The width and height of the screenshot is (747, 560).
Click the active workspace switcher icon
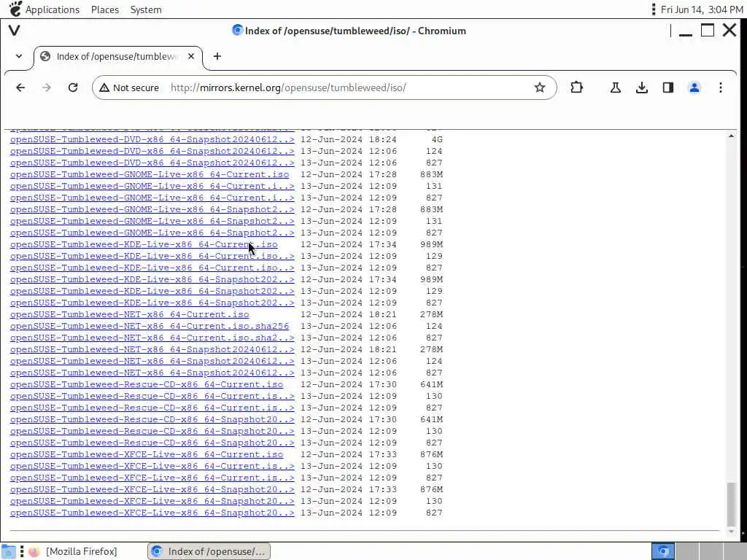[662, 551]
